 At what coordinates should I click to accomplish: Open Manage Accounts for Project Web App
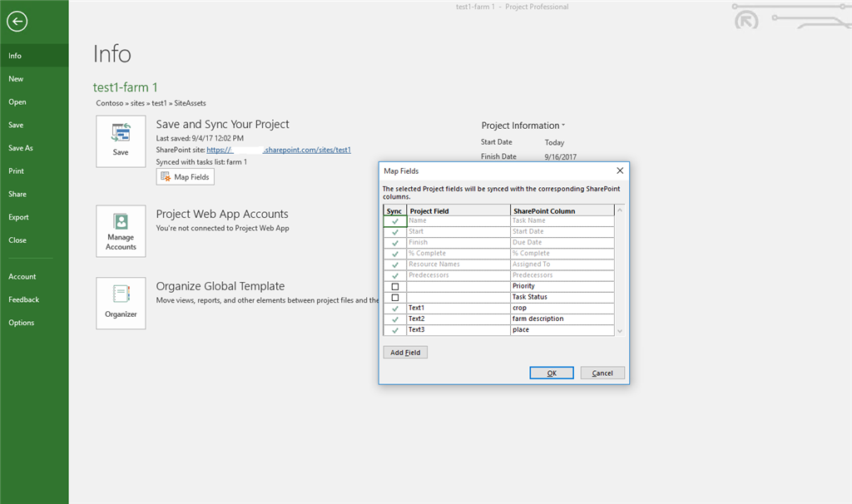click(x=121, y=230)
